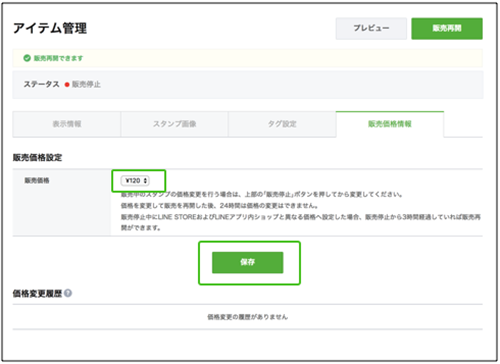Click the red status dot icon
500x364 pixels.
[67, 85]
